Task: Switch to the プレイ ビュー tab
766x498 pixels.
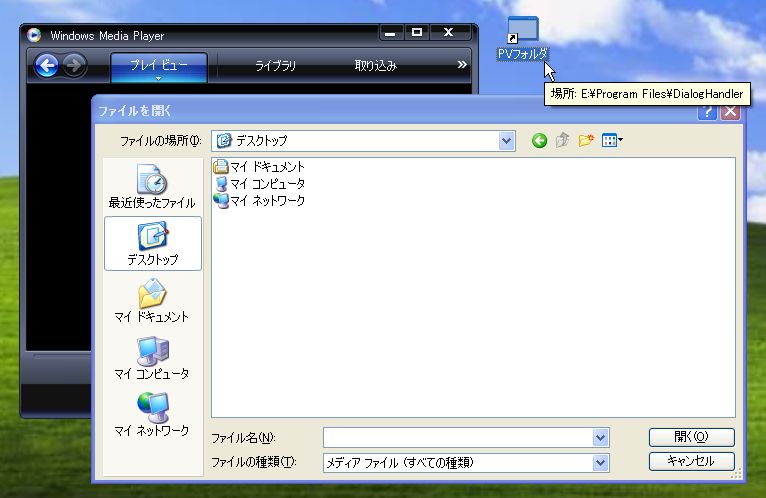Action: point(159,67)
